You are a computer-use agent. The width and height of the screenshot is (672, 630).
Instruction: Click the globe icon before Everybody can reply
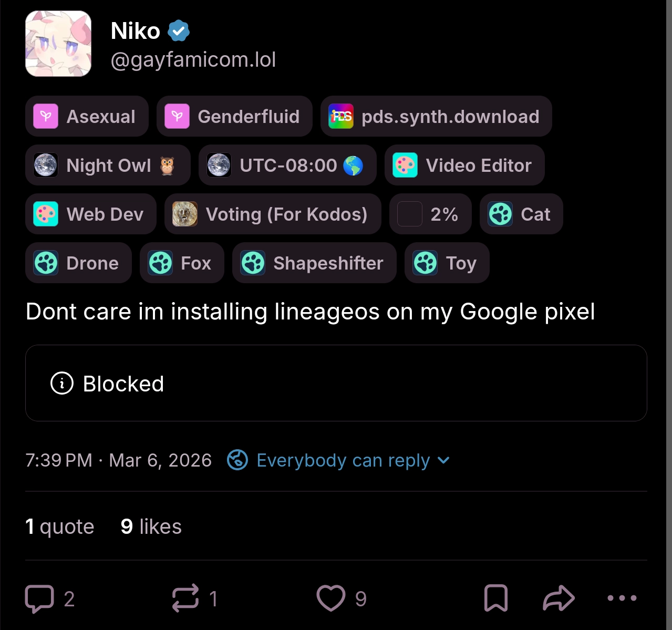point(237,460)
